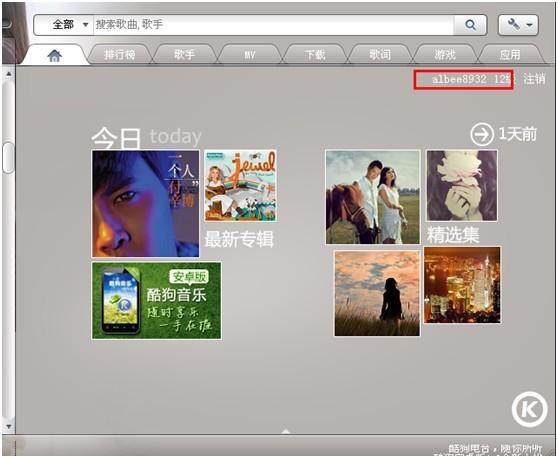Click scrollbar down arrow at bottom
Screen dimensions: 558x458
click(9, 426)
